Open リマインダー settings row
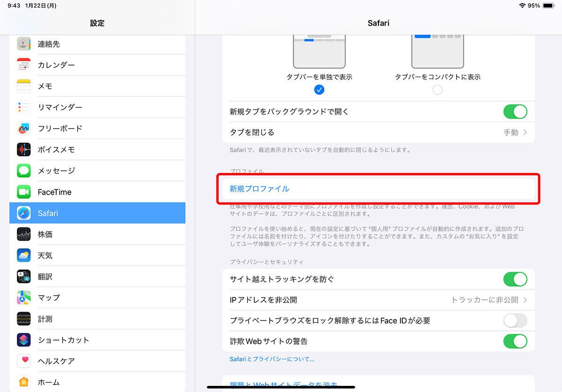562x392 pixels. 97,107
